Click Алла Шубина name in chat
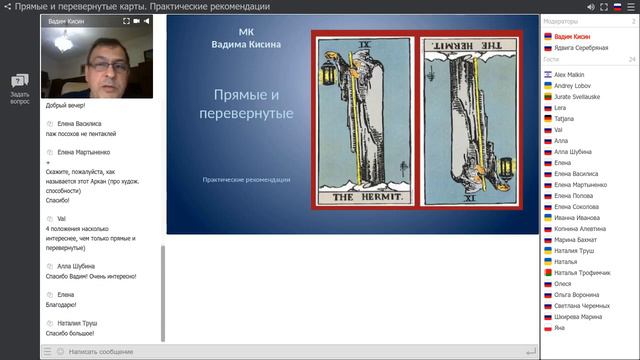640x360 pixels. point(76,266)
